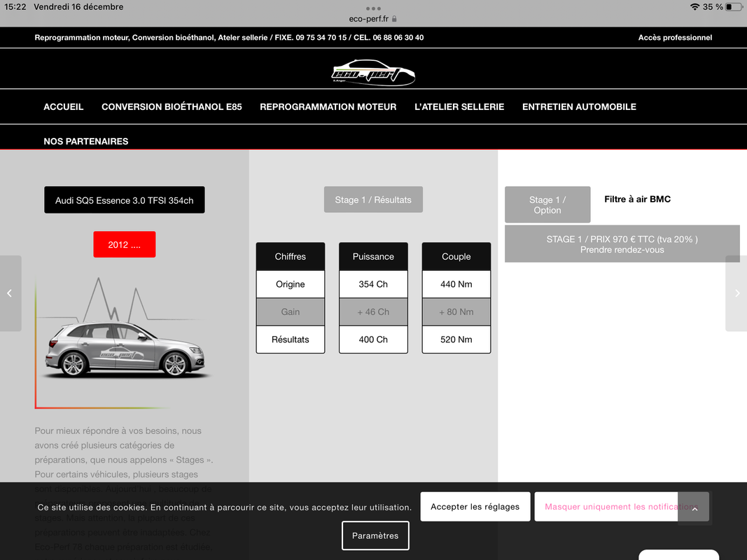
Task: Click the Stage 1 / Résultats button
Action: (373, 199)
